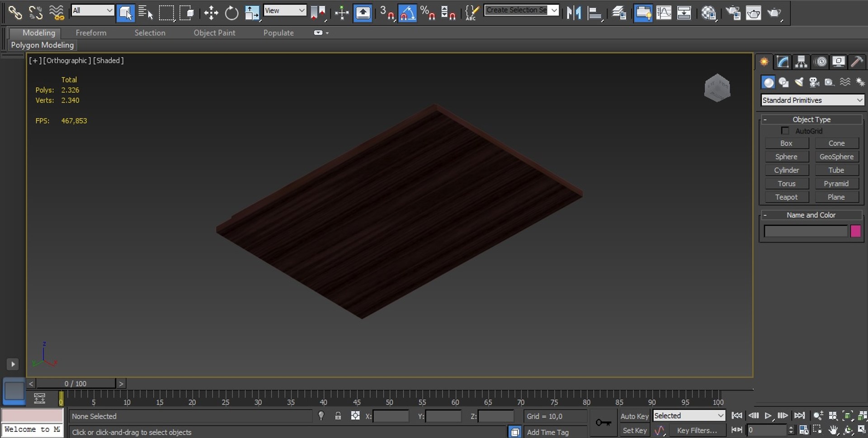Open the Display command panel tab
The height and width of the screenshot is (438, 868).
click(x=839, y=62)
